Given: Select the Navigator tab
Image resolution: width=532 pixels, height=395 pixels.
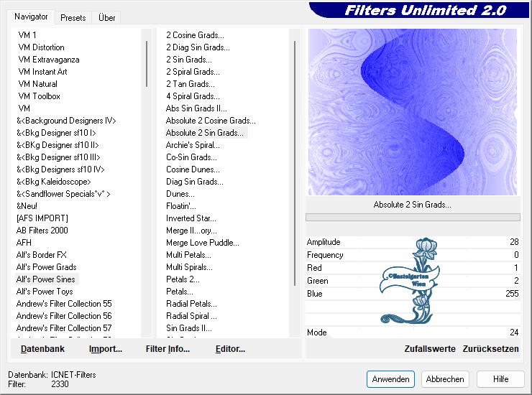Looking at the screenshot, I should click(32, 17).
